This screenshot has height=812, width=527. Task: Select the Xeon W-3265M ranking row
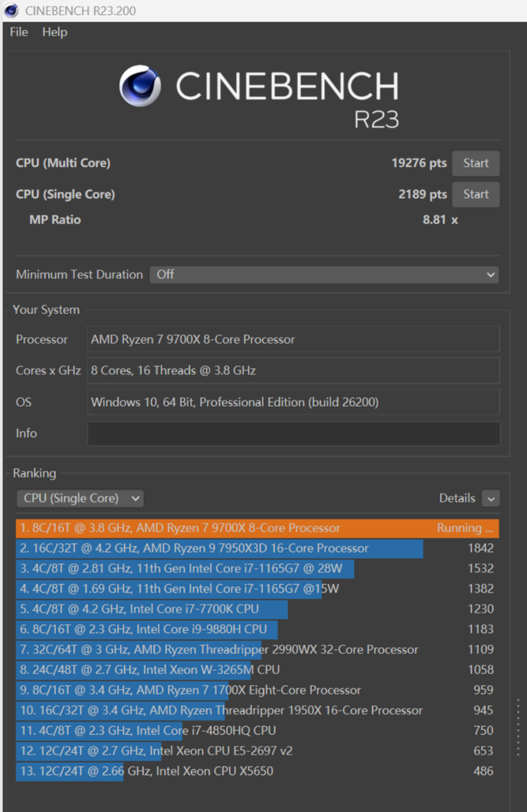(x=257, y=670)
